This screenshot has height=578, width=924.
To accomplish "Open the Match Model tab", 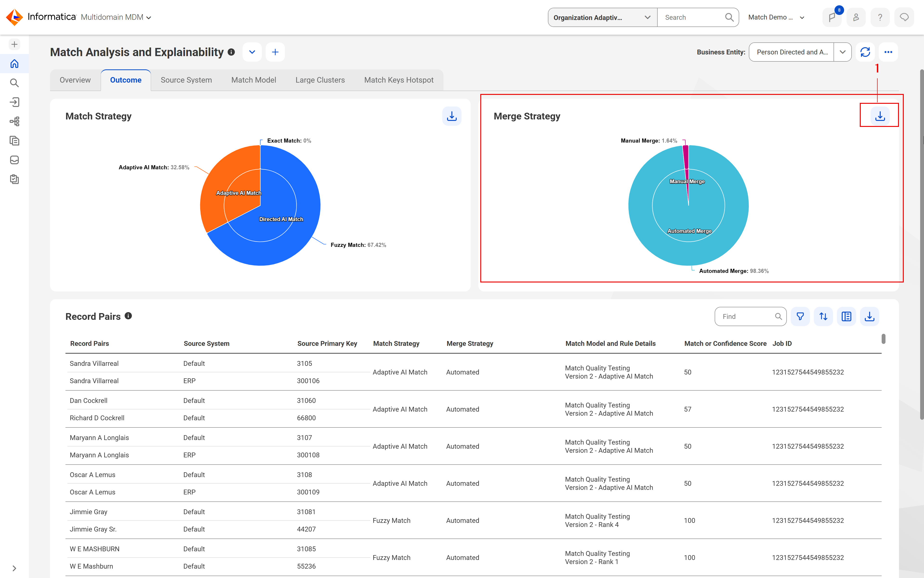I will pos(254,80).
